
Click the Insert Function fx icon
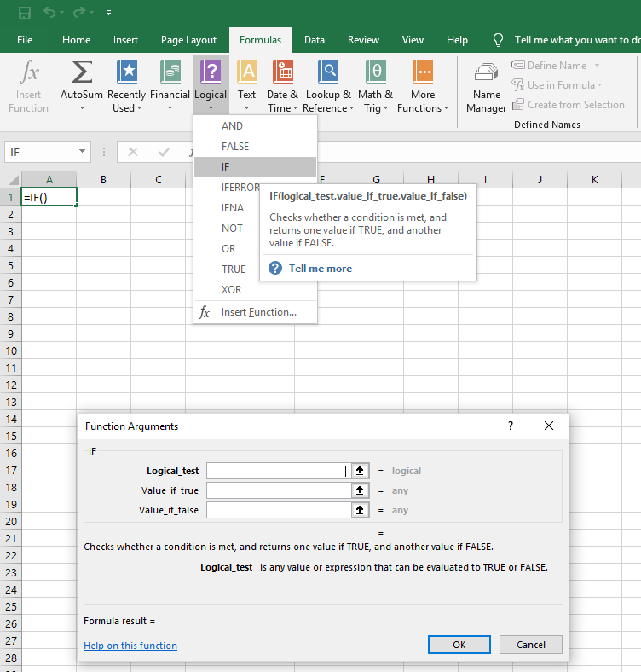pos(29,72)
